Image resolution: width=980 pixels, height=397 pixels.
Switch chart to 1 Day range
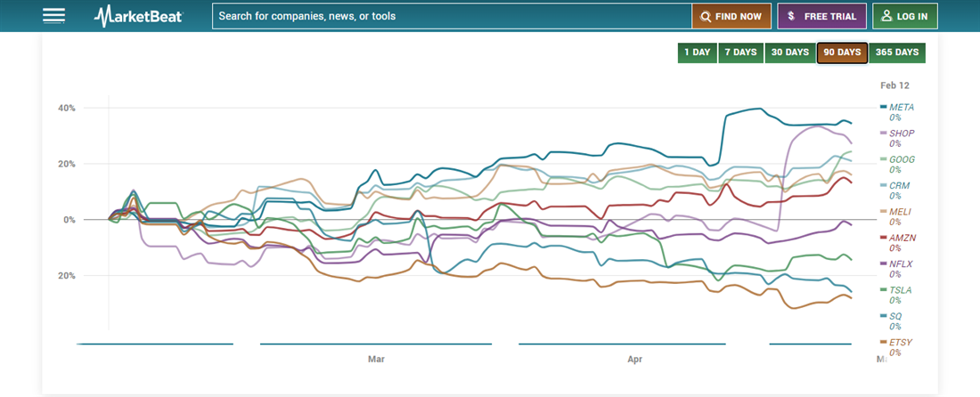697,53
